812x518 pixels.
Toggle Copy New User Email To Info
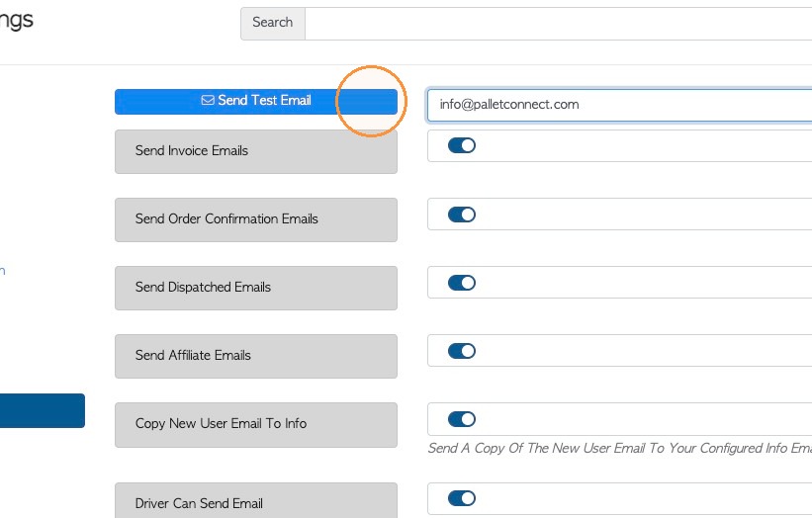(x=462, y=419)
